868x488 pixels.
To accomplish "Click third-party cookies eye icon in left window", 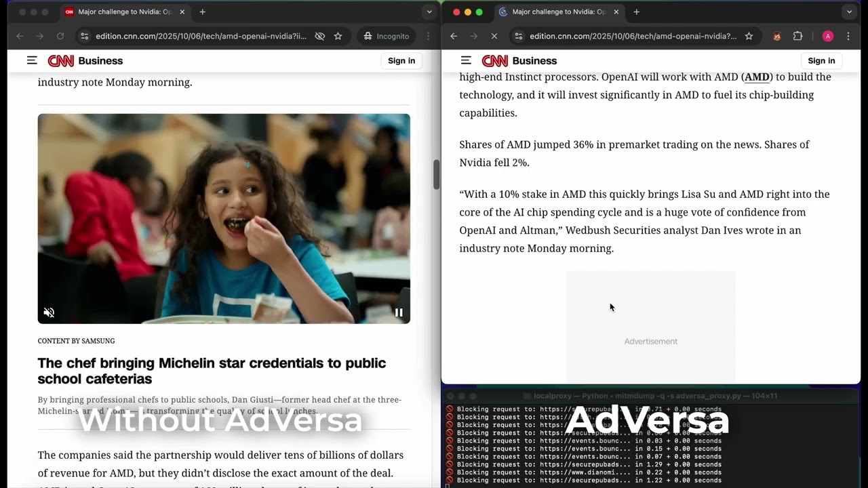I will pos(320,36).
